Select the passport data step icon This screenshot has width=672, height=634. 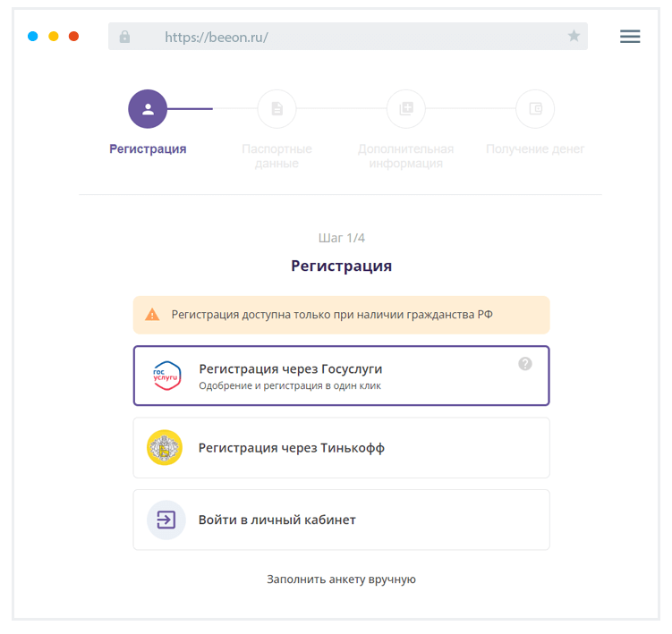coord(276,109)
